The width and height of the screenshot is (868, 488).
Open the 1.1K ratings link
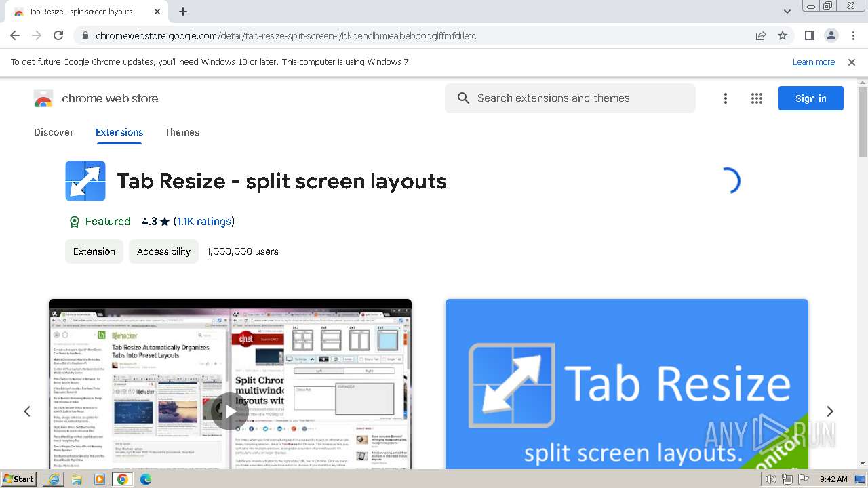[x=204, y=221]
